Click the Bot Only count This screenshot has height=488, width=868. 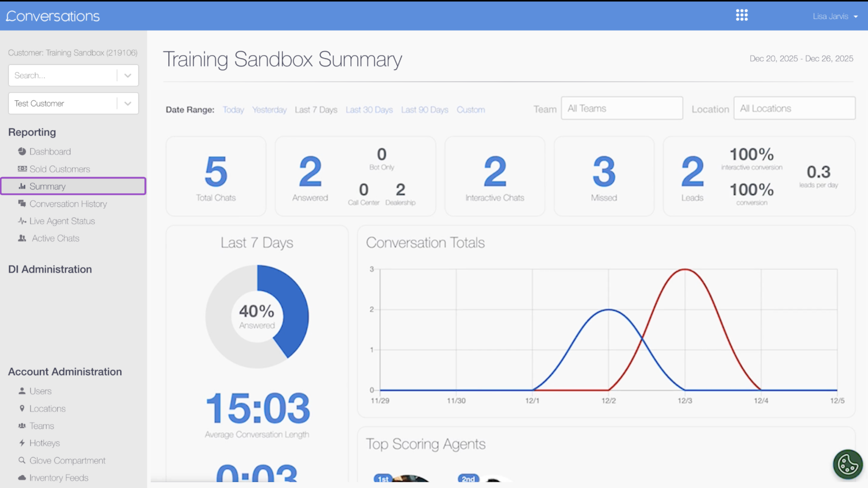382,154
